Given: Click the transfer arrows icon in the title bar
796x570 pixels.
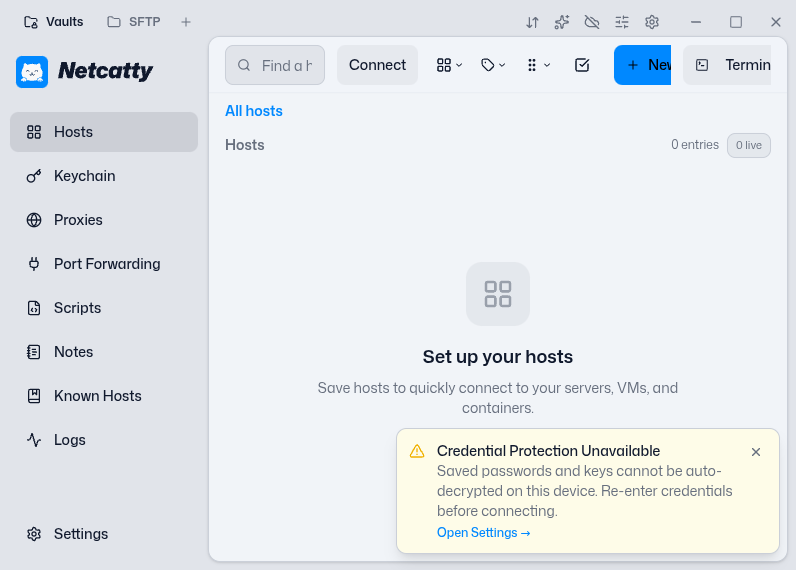Looking at the screenshot, I should [532, 22].
